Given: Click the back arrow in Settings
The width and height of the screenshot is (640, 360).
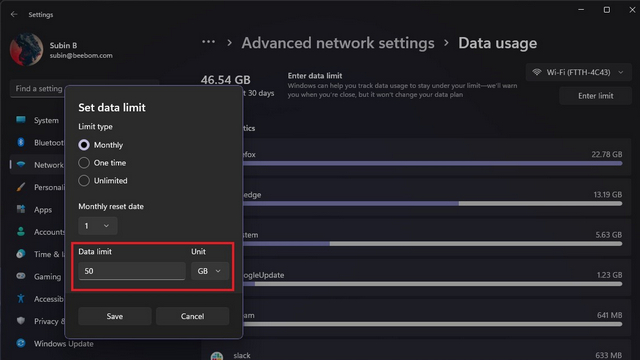Looking at the screenshot, I should point(14,14).
